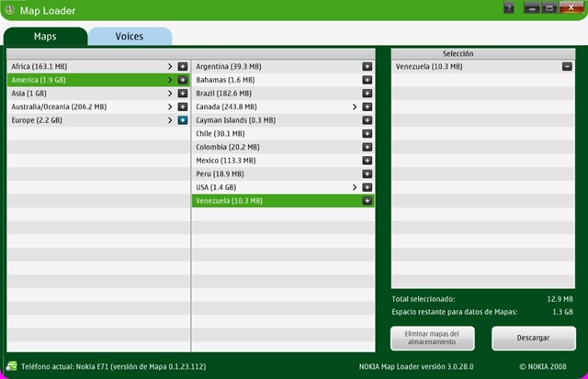Image resolution: width=588 pixels, height=379 pixels.
Task: Select Venezuela (10.3 MB) in Selección panel
Action: point(483,67)
